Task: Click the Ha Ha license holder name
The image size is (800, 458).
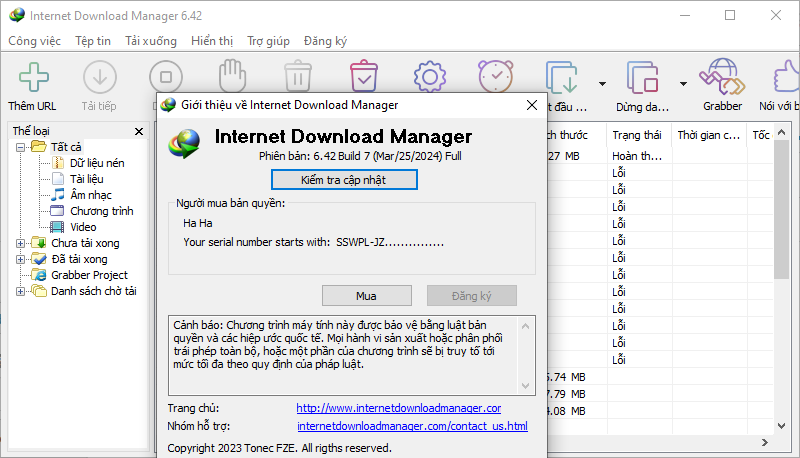Action: point(198,223)
